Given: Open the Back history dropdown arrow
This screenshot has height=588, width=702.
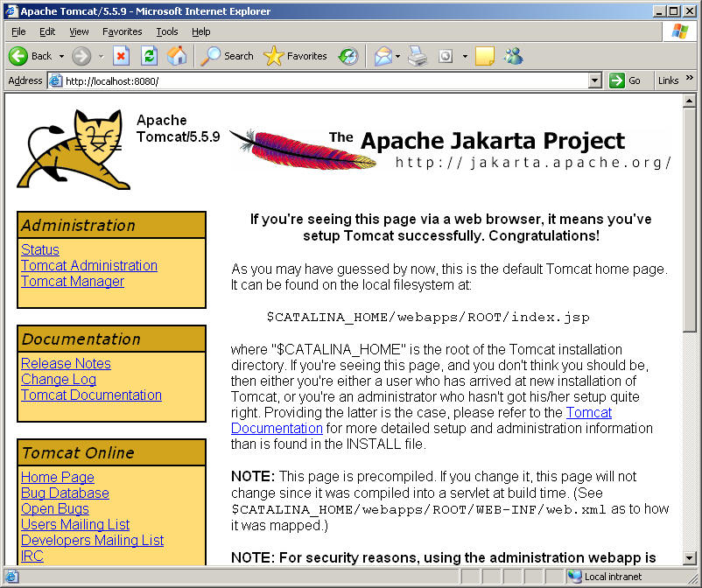Looking at the screenshot, I should pos(62,56).
